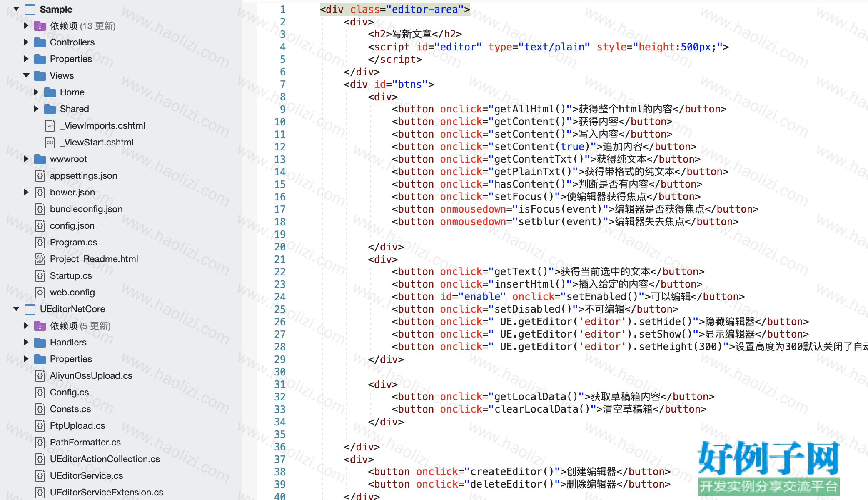This screenshot has width=868, height=500.
Task: Click the Sample project icon
Action: point(30,9)
